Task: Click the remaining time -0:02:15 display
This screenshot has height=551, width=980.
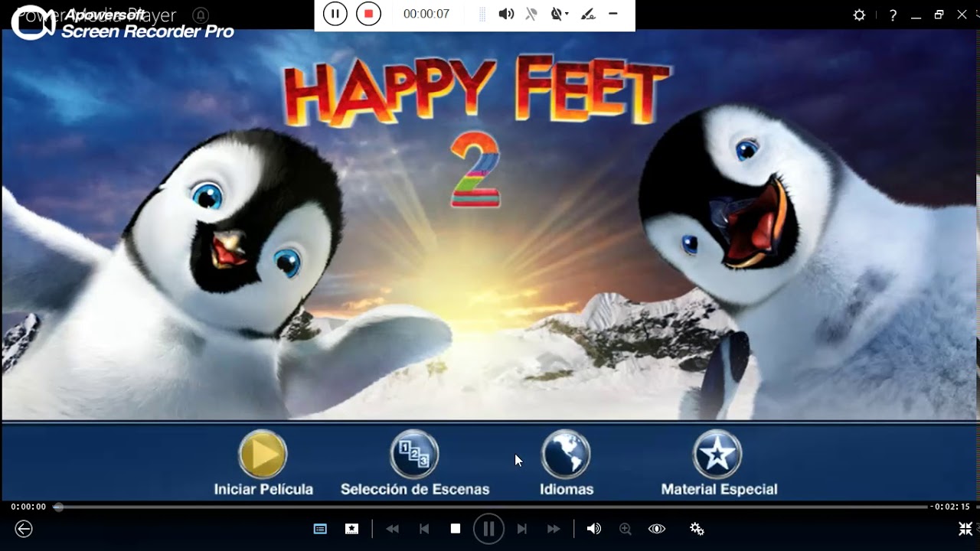Action: point(952,507)
